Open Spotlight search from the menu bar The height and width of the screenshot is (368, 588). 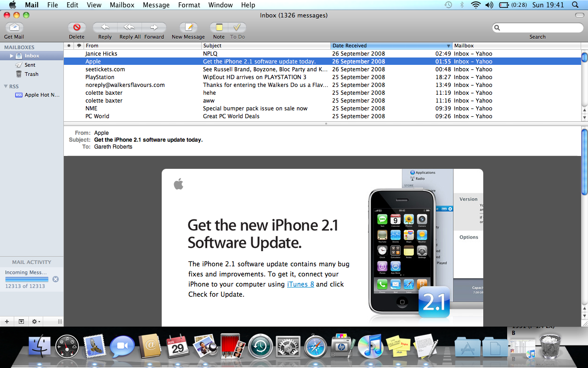(575, 5)
